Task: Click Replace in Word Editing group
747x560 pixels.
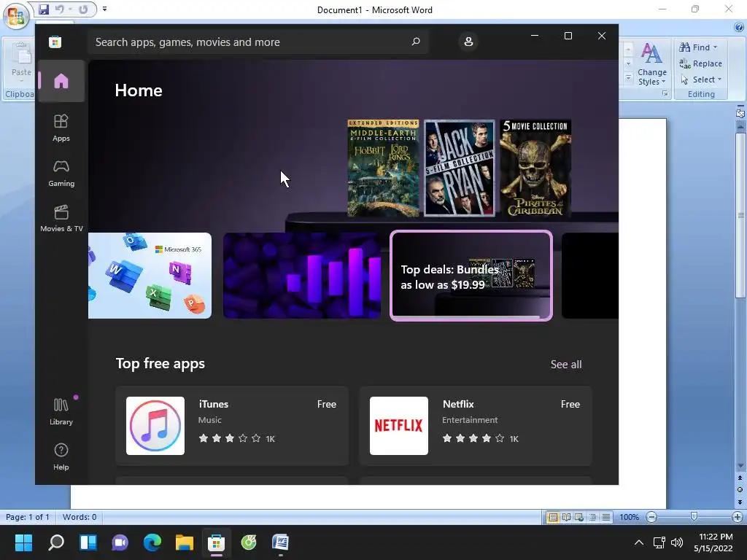Action: [x=701, y=63]
